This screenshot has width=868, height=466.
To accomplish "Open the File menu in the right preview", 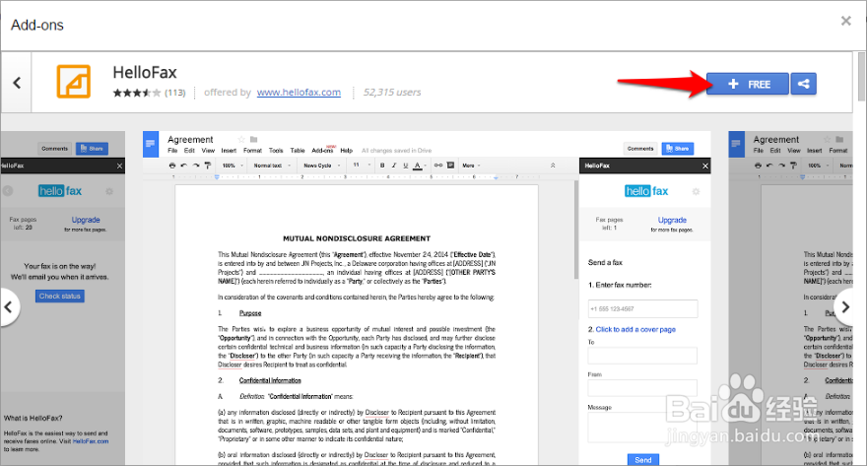I will [759, 151].
